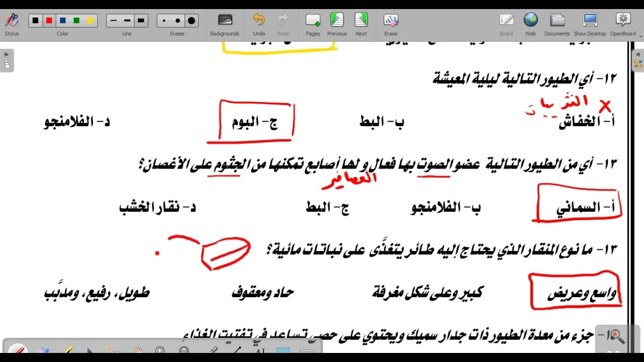Open the Backgrounds picker
The width and height of the screenshot is (644, 362).
click(x=224, y=24)
